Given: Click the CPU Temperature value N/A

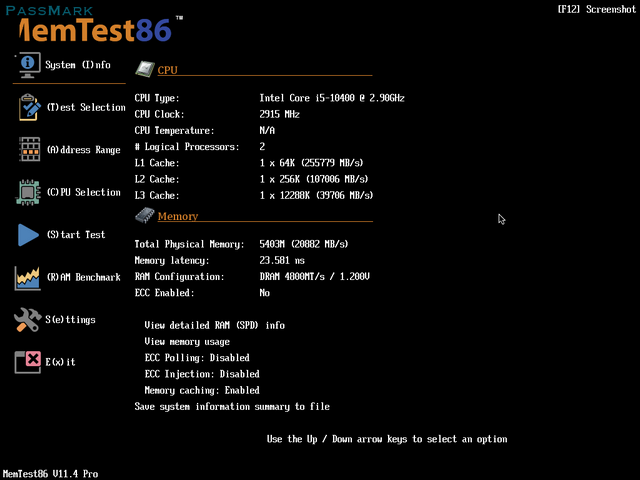Looking at the screenshot, I should coord(267,131).
